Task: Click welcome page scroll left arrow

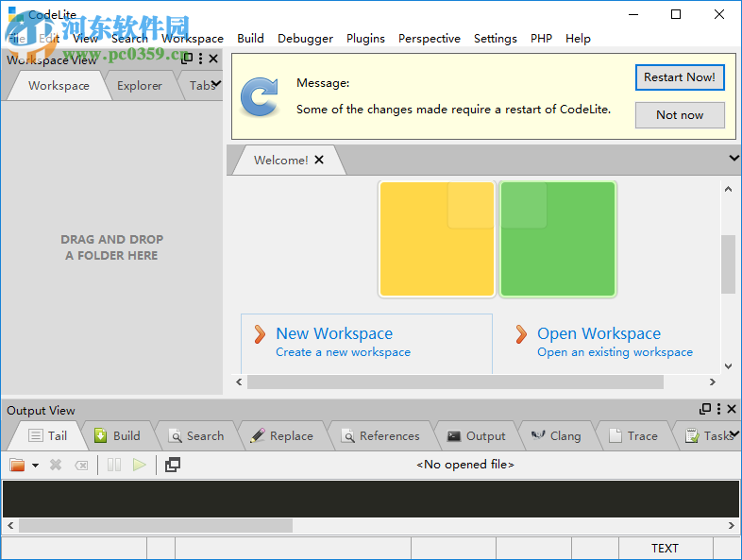Action: [x=239, y=382]
